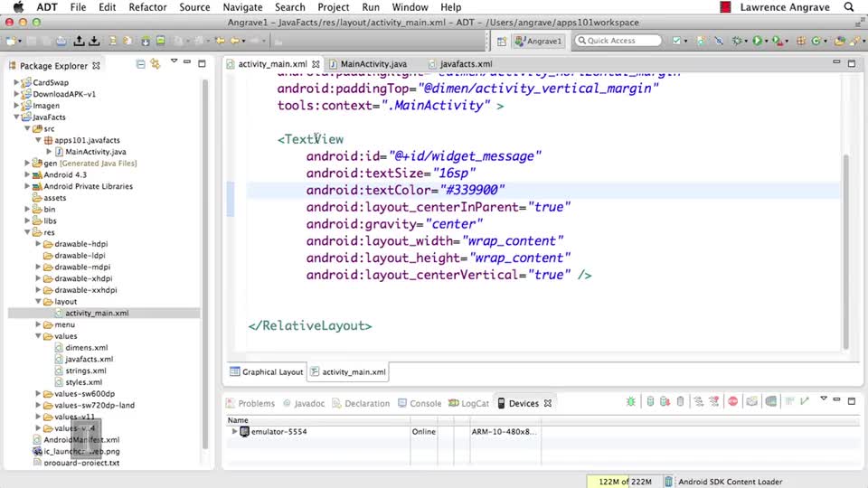The width and height of the screenshot is (868, 488).
Task: Switch to the Console tab
Action: pos(420,403)
